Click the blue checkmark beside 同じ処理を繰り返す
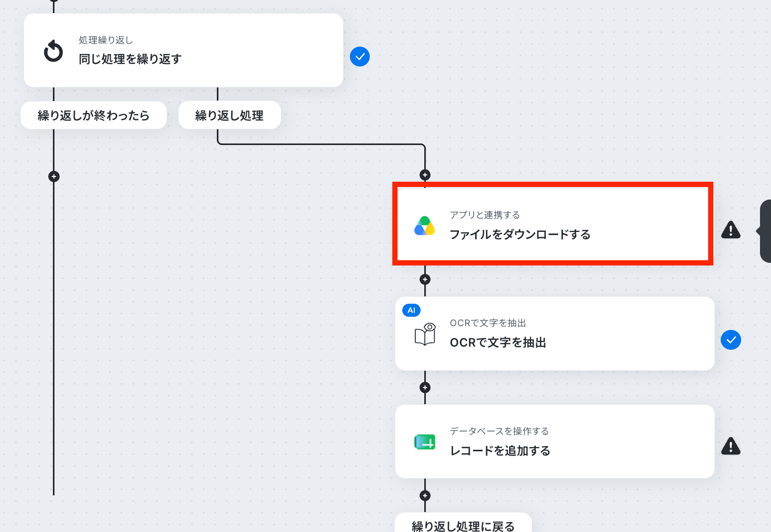771x532 pixels. [x=360, y=57]
